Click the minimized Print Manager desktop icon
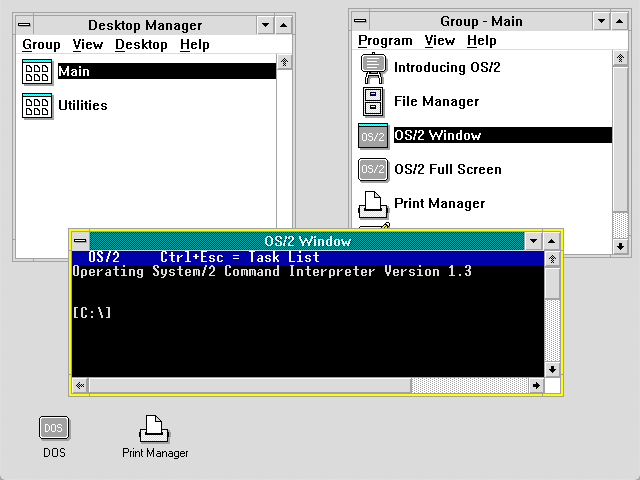The image size is (640, 480). [154, 429]
